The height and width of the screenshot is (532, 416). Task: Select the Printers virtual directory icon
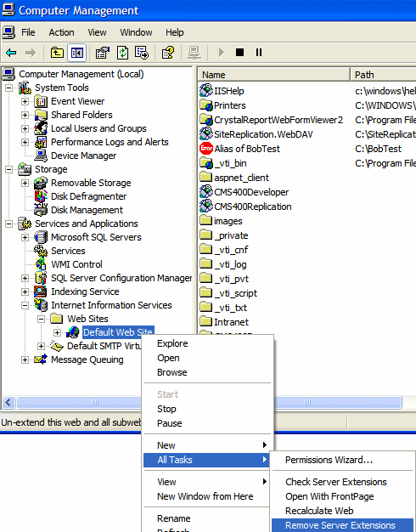[x=206, y=105]
